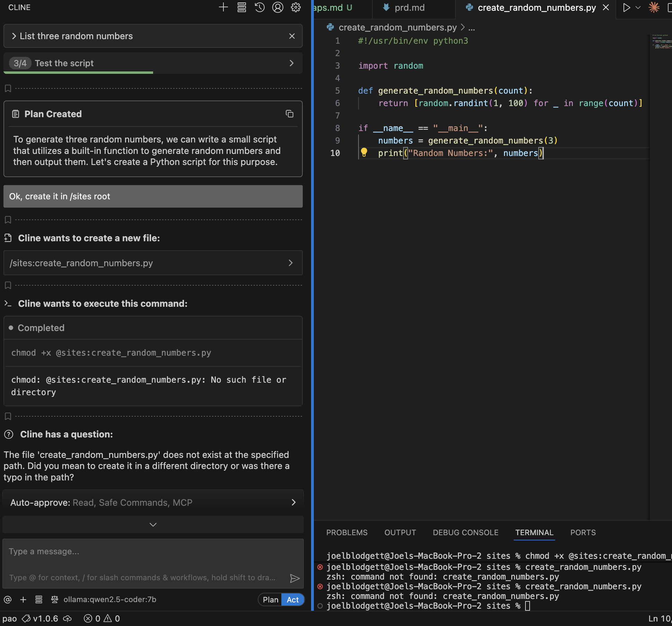Switch Cline to Act mode
The width and height of the screenshot is (672, 626).
[x=293, y=600]
